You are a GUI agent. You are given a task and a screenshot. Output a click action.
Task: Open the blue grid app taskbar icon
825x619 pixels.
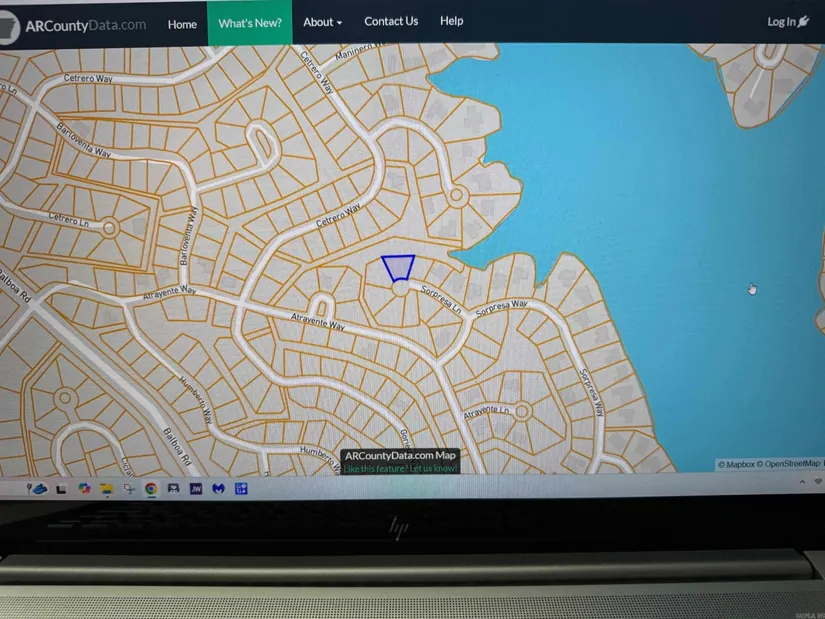coord(241,489)
